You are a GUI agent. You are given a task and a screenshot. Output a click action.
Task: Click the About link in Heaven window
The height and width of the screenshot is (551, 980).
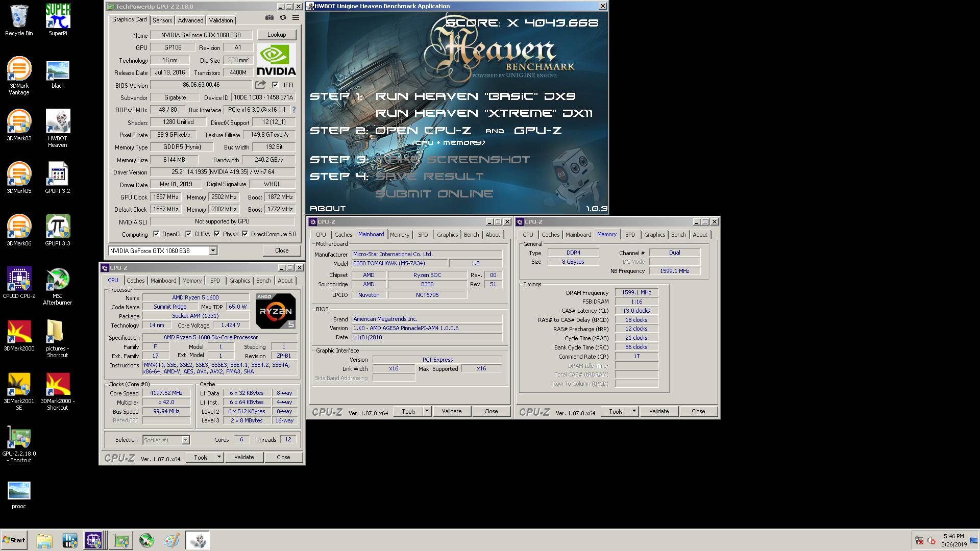[328, 209]
